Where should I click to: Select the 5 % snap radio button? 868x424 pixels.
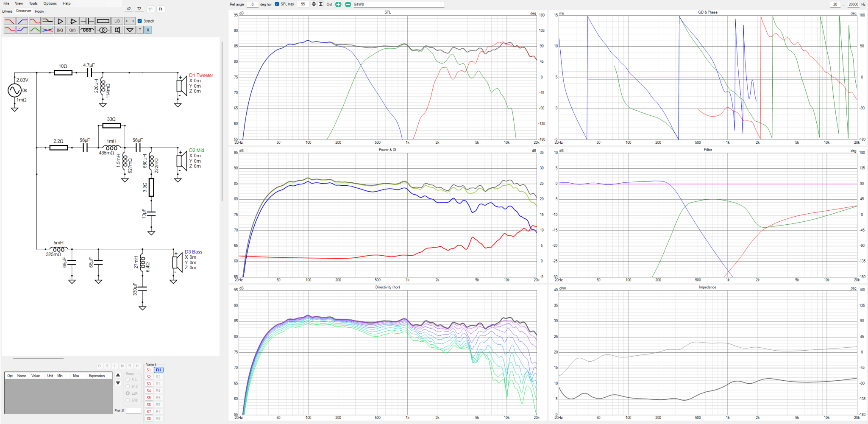coord(128,380)
